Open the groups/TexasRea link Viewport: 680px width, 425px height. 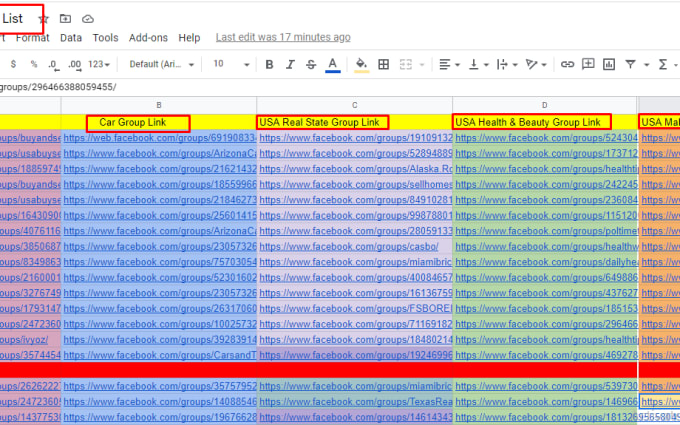click(356, 402)
